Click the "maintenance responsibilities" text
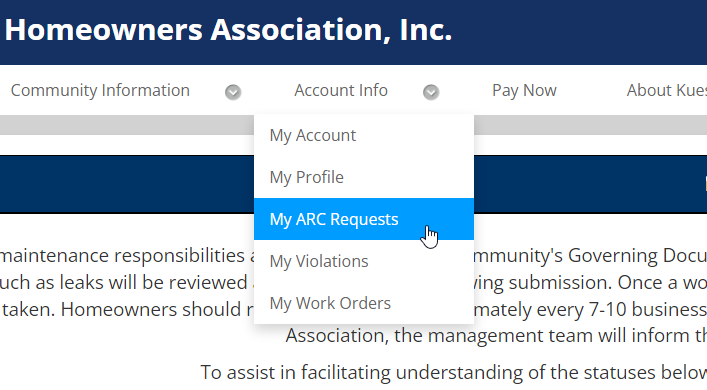Image resolution: width=707 pixels, height=390 pixels. tap(123, 256)
